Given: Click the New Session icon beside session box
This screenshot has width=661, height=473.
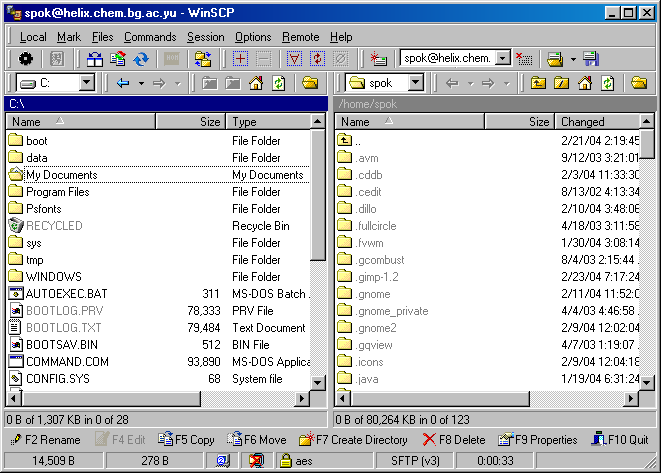Looking at the screenshot, I should (378, 60).
